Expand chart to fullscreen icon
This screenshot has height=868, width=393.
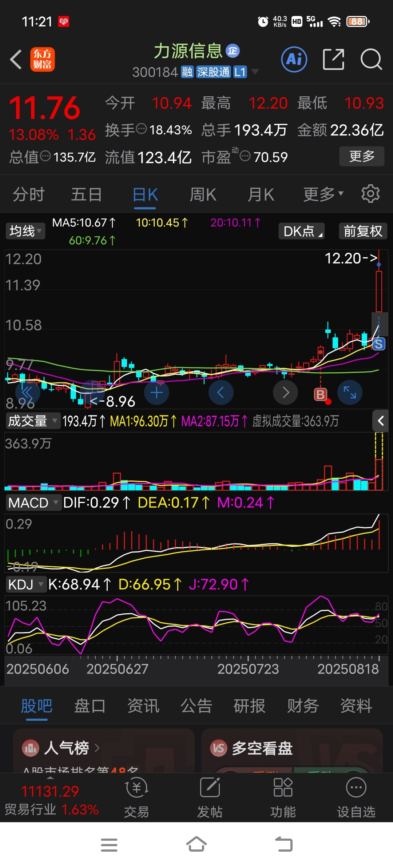[x=350, y=393]
